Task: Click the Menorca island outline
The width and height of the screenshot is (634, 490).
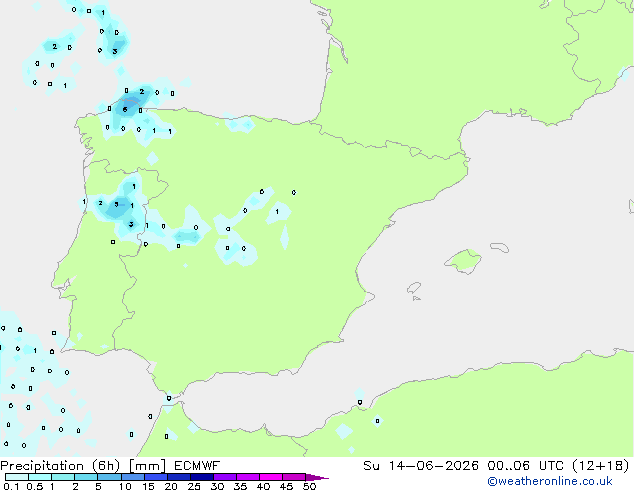Action: (x=499, y=247)
